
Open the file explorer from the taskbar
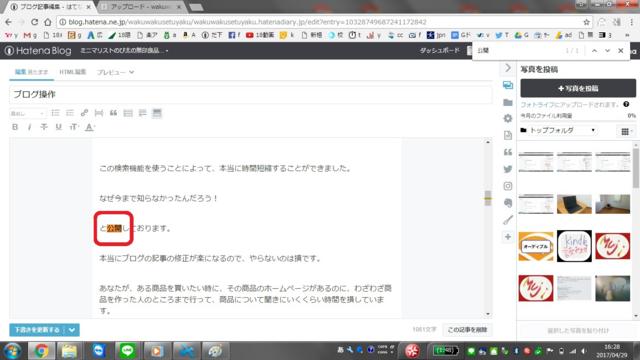point(69,351)
